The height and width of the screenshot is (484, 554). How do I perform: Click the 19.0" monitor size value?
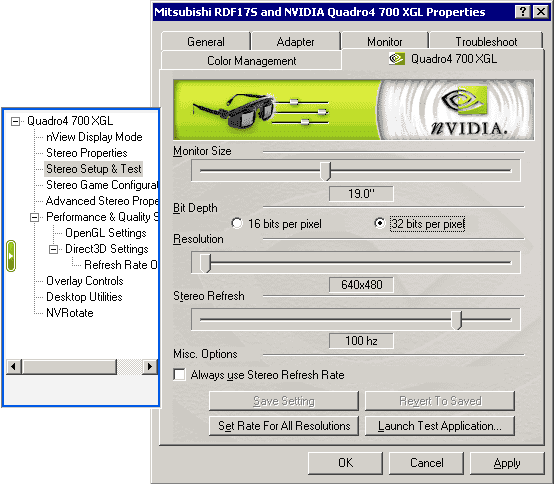click(x=361, y=194)
